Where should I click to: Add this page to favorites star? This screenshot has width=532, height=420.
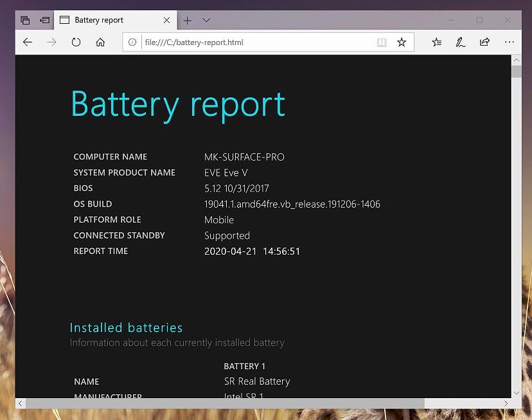(402, 42)
